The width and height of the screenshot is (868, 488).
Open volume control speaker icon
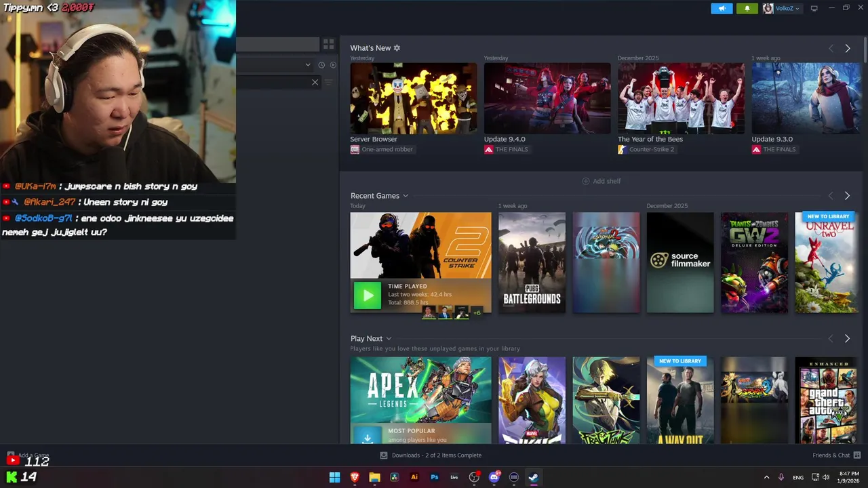[826, 477]
